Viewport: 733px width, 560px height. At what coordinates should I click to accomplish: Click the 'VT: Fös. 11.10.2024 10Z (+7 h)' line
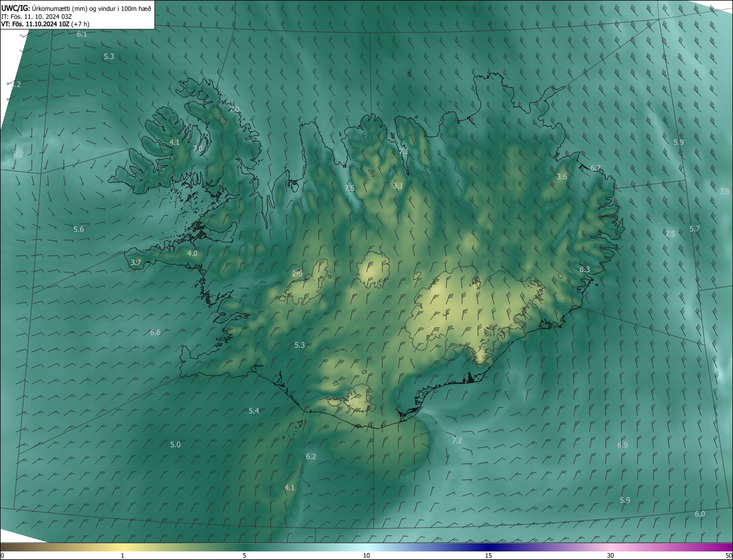[x=45, y=24]
